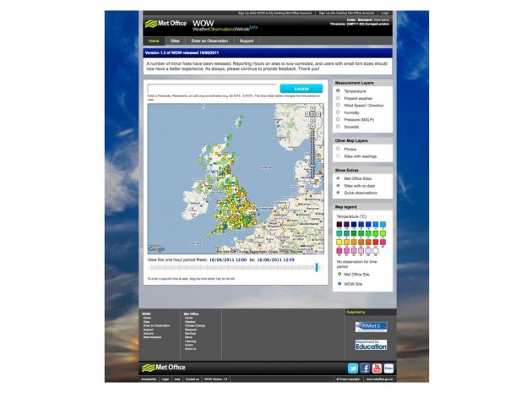Click the end time 16/06/2011 12:59
The width and height of the screenshot is (532, 393).
[x=275, y=259]
